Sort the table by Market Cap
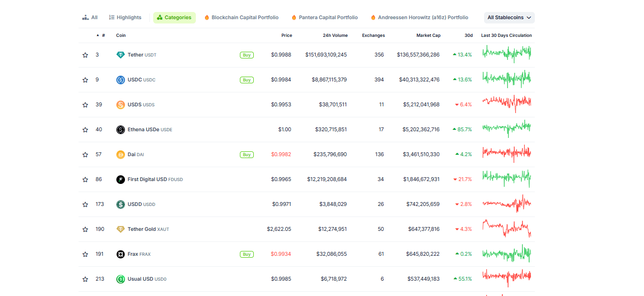 pyautogui.click(x=428, y=35)
